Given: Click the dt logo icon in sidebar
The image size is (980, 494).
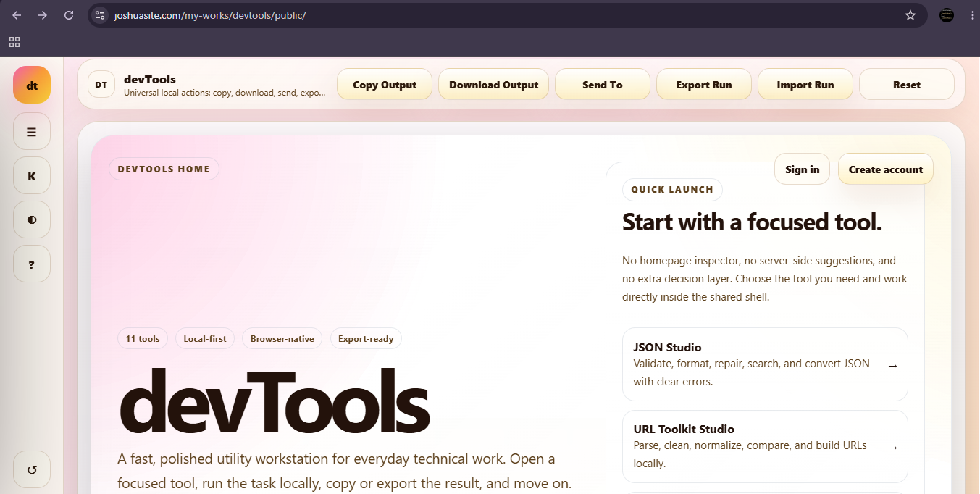Looking at the screenshot, I should point(32,85).
